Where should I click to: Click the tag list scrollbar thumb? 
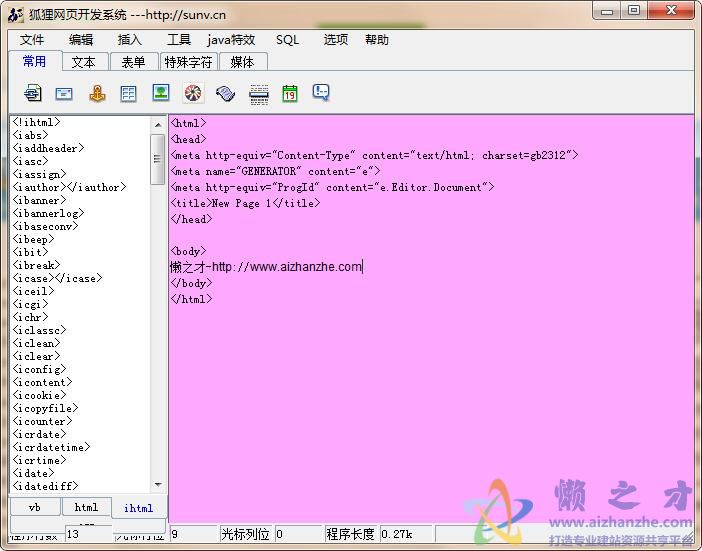(158, 159)
